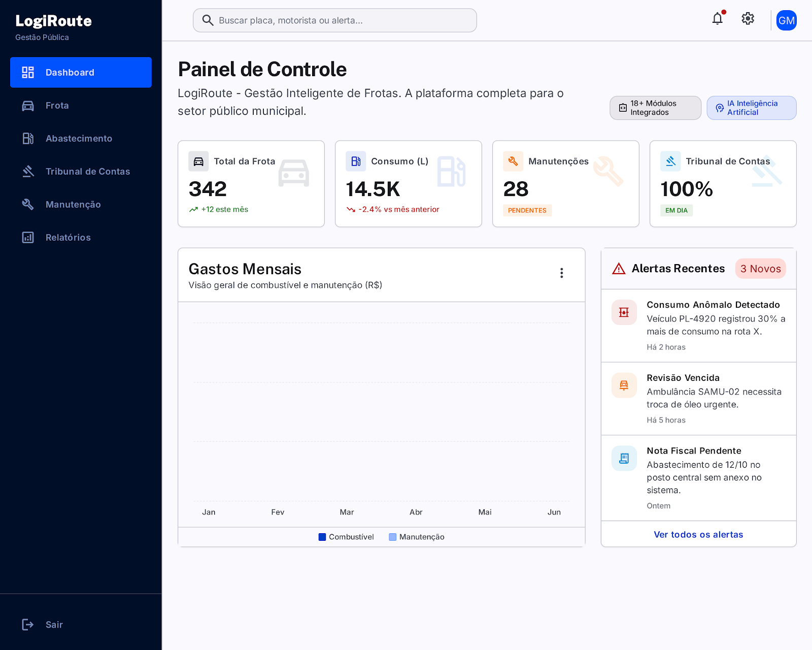Click the IA Inteligência Artificial badge

pos(752,108)
